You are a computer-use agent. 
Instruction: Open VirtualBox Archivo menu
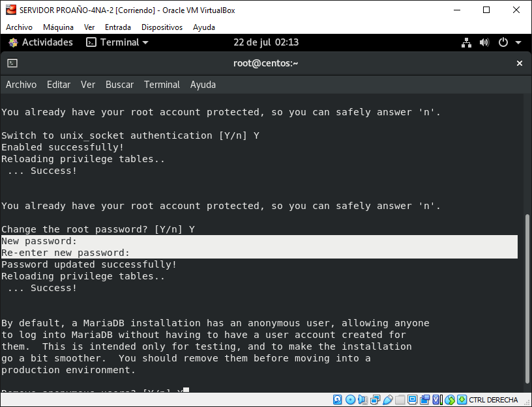point(19,27)
